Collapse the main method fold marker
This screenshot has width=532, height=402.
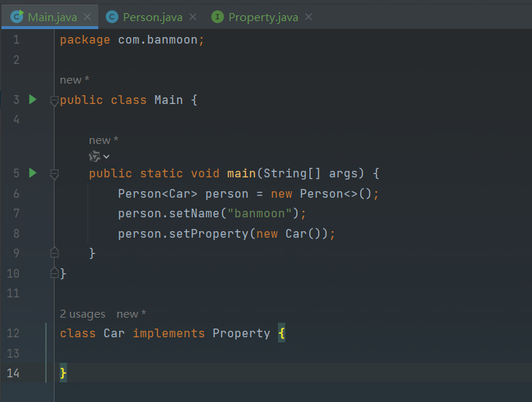[55, 174]
